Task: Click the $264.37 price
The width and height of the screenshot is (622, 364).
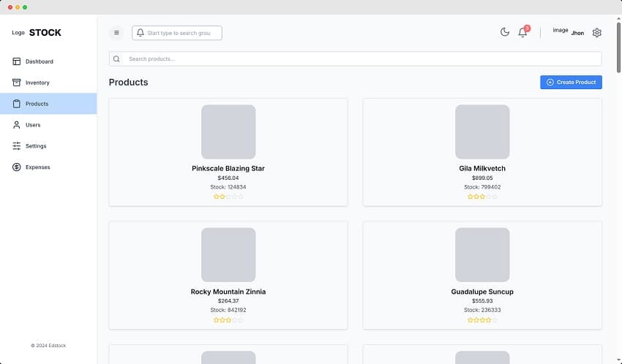Action: (228, 300)
